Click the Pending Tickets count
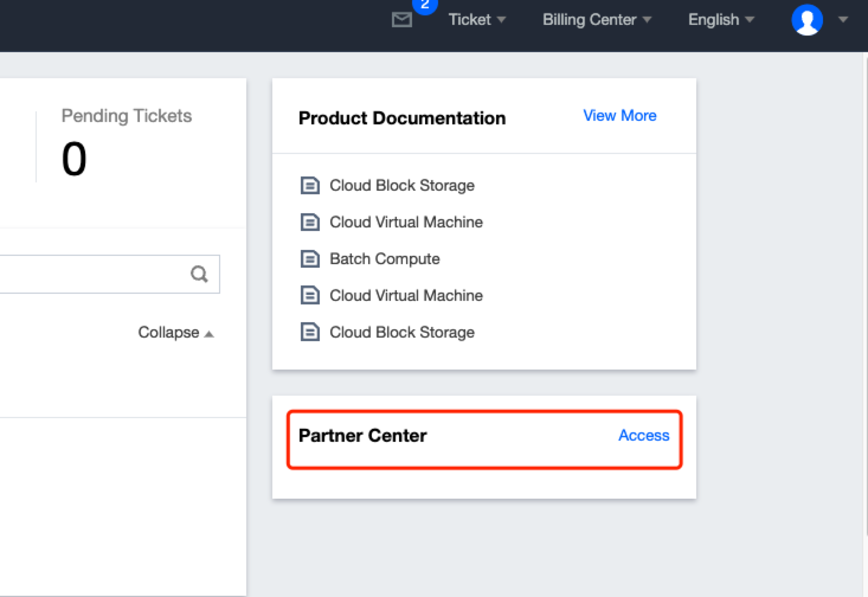Viewport: 868px width, 597px height. [x=74, y=159]
